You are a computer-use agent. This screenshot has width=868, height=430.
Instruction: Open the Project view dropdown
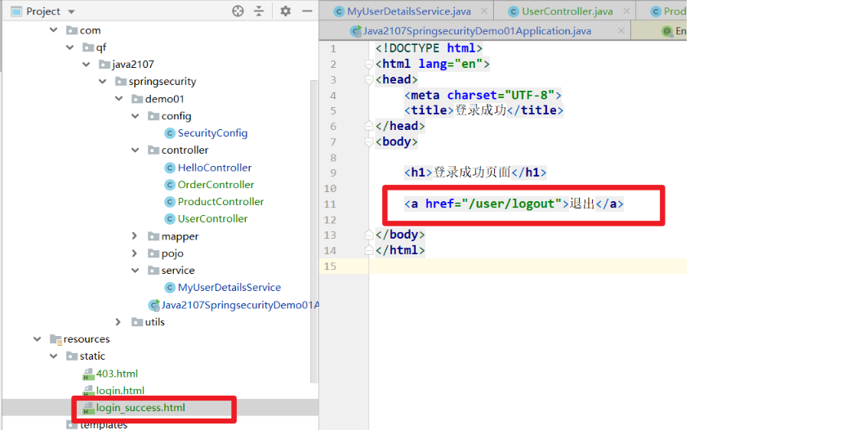point(70,11)
